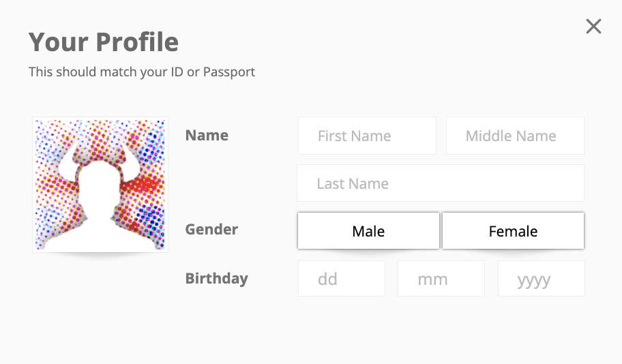Choose Male as your gender
The width and height of the screenshot is (622, 364).
[368, 231]
